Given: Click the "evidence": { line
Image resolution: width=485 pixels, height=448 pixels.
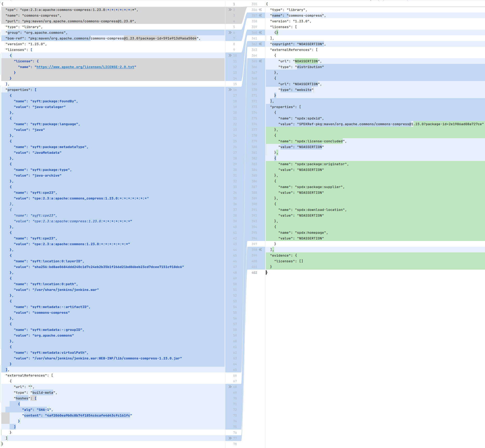Looking at the screenshot, I should coord(284,256).
